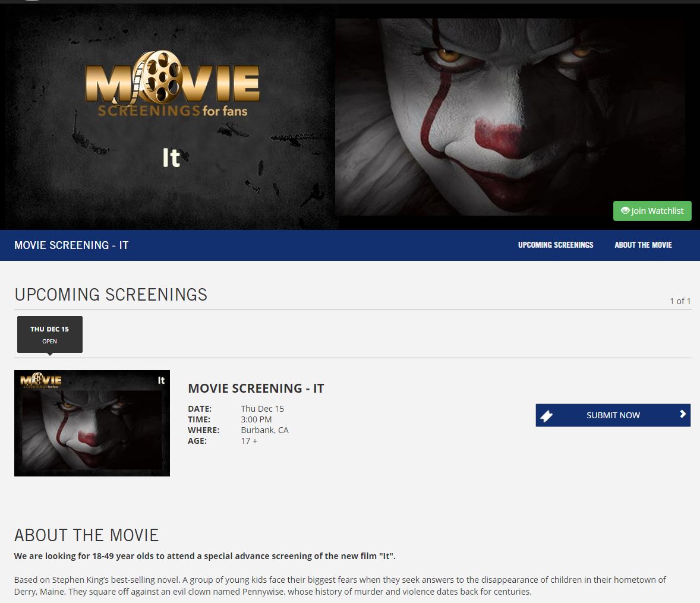Click the time value '3:00 PM'
700x603 pixels.
256,419
